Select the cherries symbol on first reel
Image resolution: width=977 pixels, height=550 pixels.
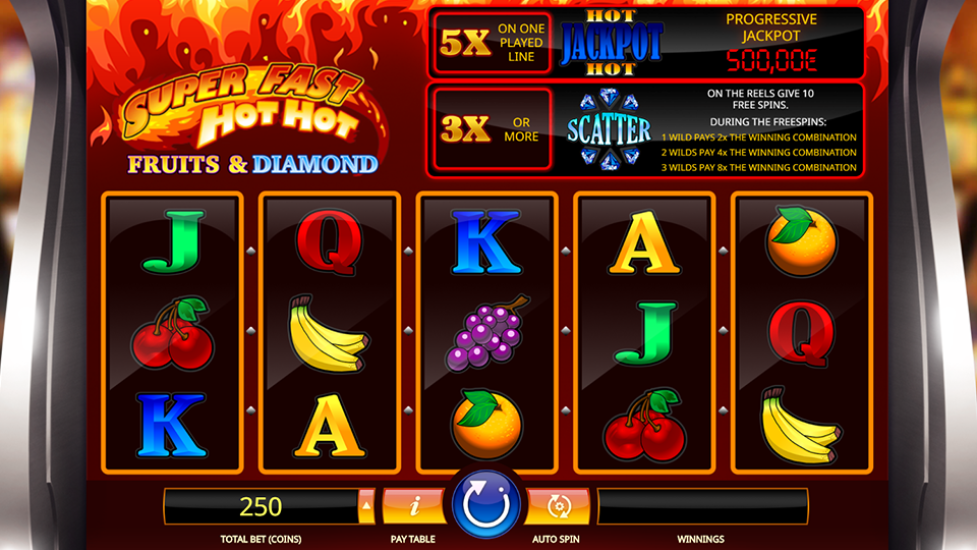tap(172, 333)
